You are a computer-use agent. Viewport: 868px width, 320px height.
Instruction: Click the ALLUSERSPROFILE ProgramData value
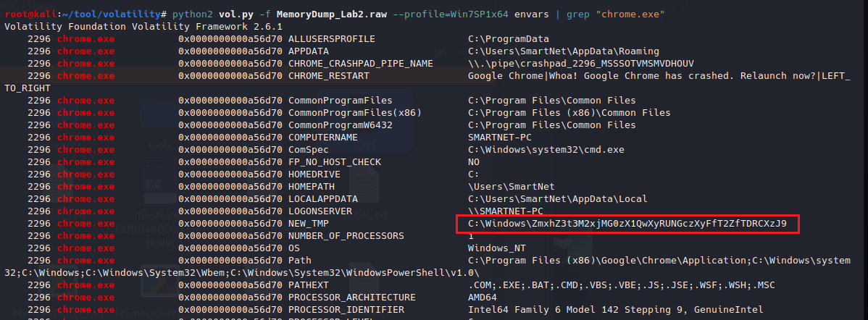pos(509,39)
